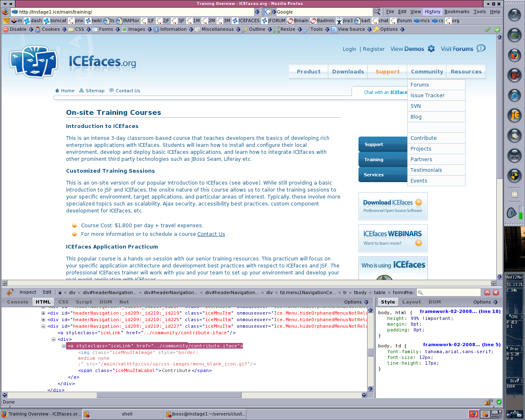This screenshot has height=420, width=525.
Task: Switch to the Firebug Script tab
Action: click(x=84, y=302)
